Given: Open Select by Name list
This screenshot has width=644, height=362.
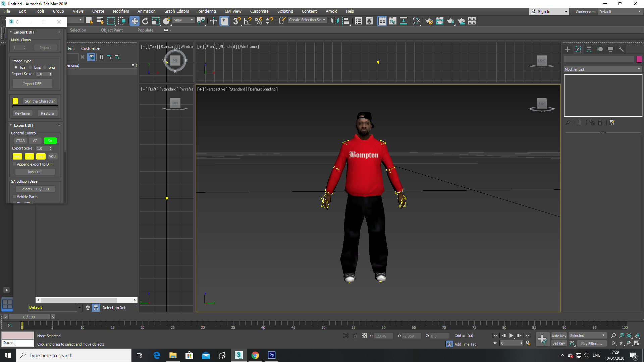Looking at the screenshot, I should [100, 21].
